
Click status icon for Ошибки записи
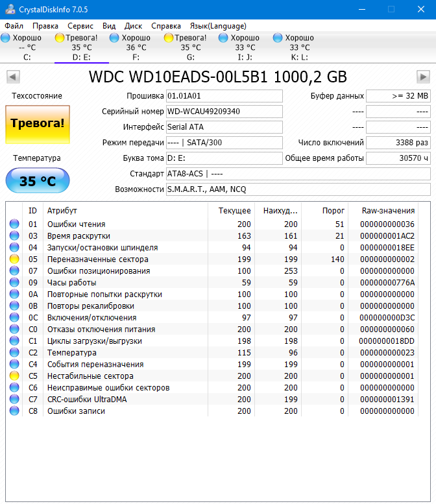tap(14, 411)
